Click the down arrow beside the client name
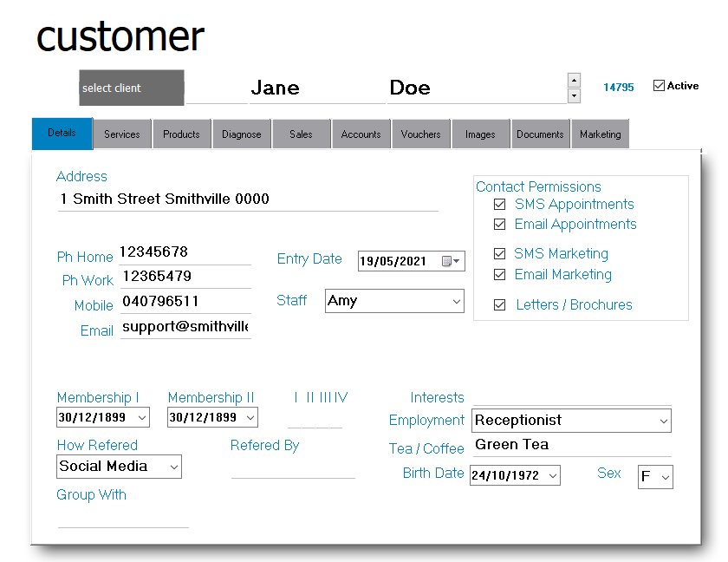728x562 pixels. point(574,95)
